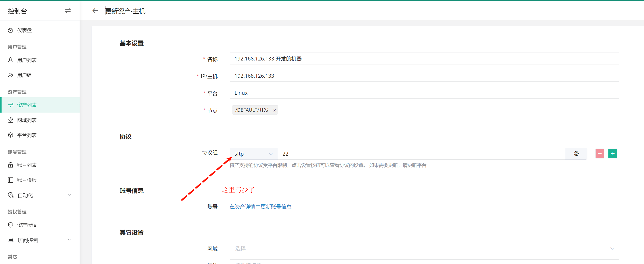
Task: Go to 账号列表 page
Action: (x=27, y=165)
